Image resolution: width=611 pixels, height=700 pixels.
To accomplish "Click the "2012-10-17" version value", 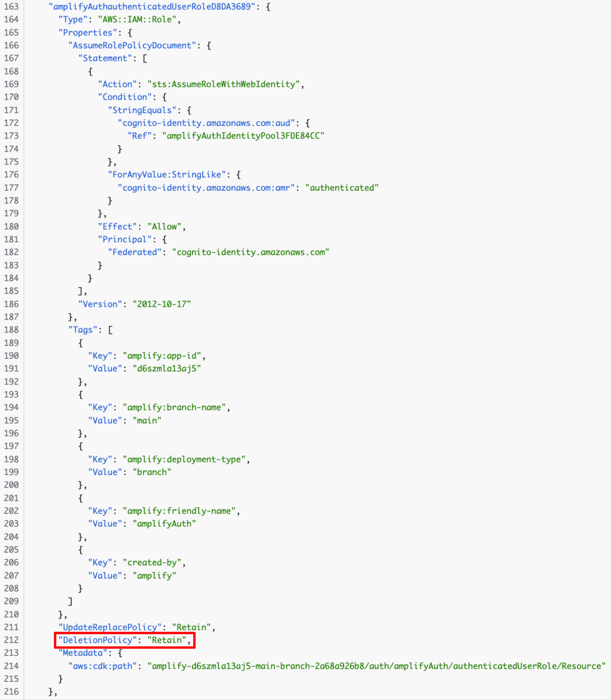I will 161,304.
